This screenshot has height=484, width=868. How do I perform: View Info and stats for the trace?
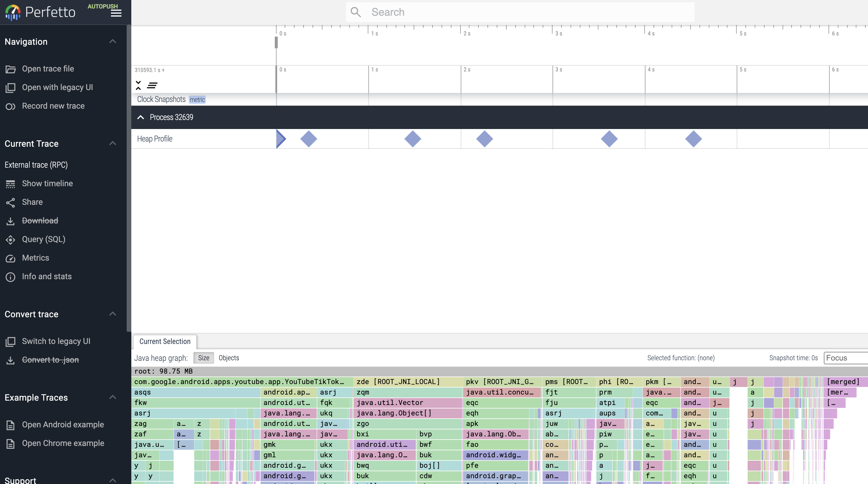tap(47, 276)
